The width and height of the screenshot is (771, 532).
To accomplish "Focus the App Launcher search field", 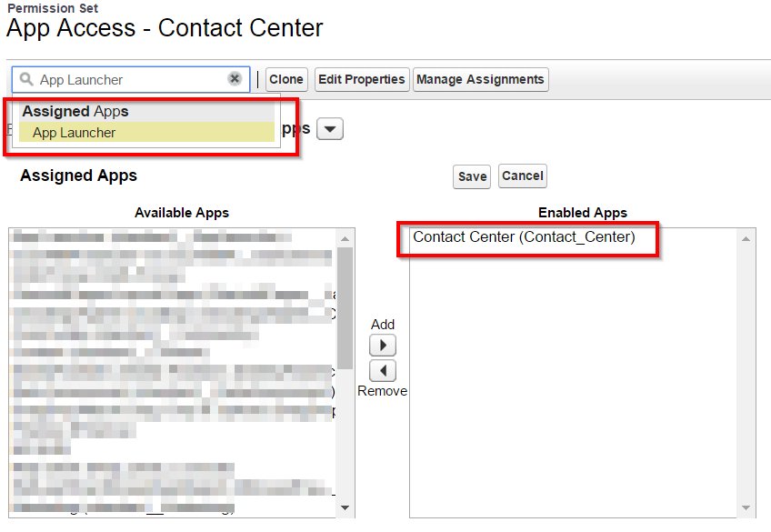I will [131, 80].
